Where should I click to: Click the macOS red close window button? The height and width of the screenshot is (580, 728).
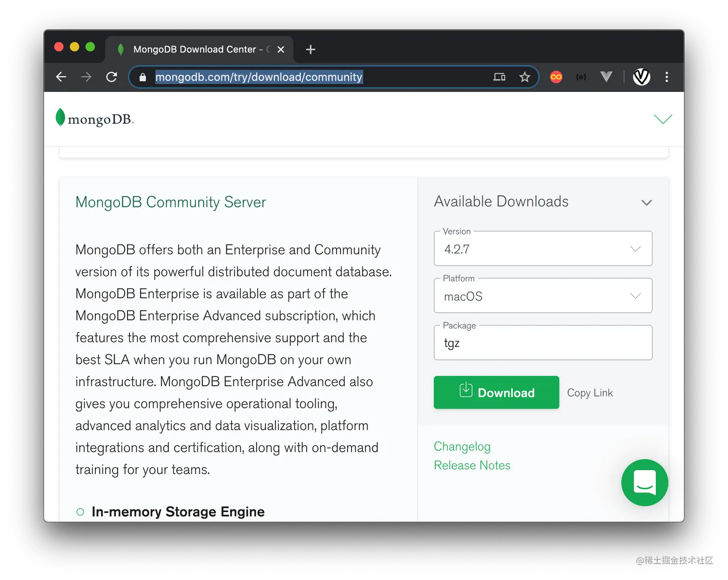(59, 47)
